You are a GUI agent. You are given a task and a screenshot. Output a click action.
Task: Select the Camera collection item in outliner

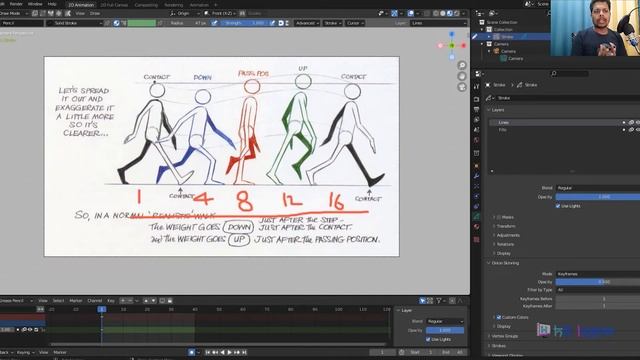pyautogui.click(x=501, y=44)
